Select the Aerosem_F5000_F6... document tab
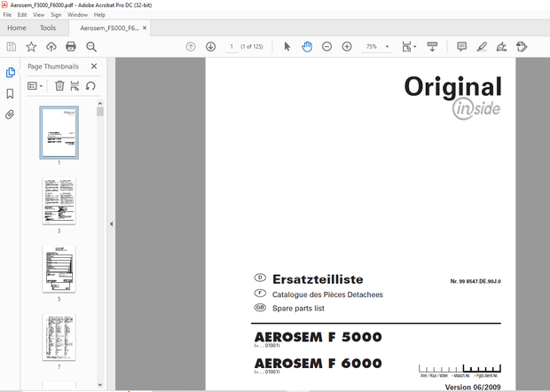This screenshot has width=550, height=392. point(109,28)
